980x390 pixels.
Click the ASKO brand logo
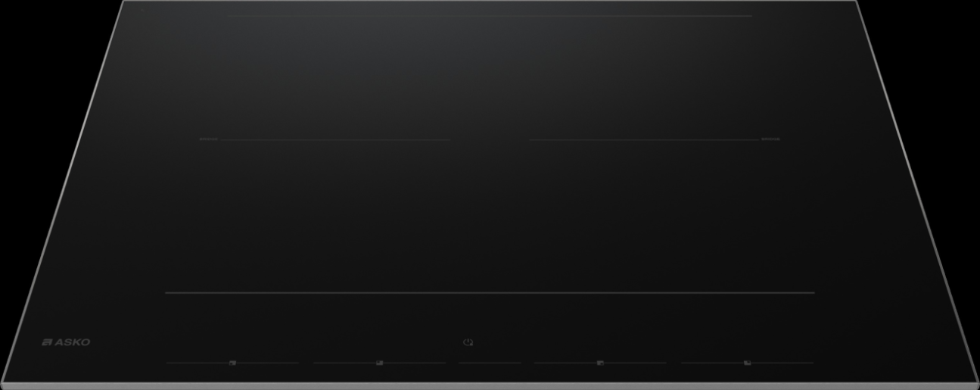point(66,342)
